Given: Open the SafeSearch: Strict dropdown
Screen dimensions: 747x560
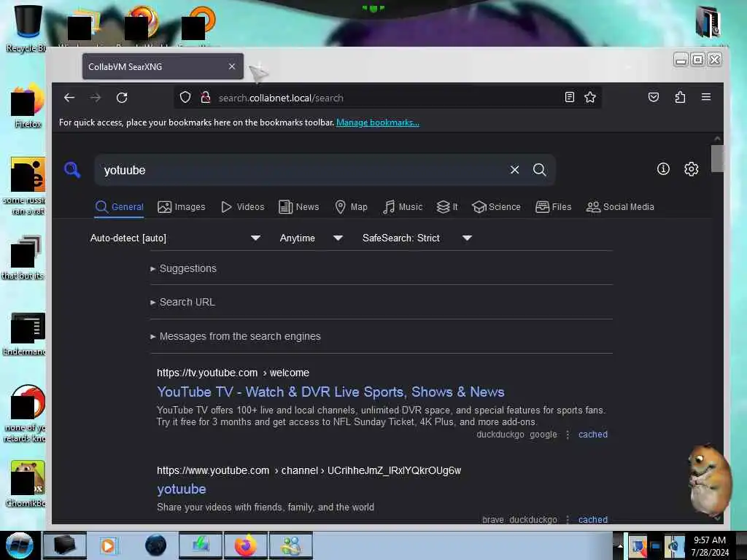Looking at the screenshot, I should point(417,238).
